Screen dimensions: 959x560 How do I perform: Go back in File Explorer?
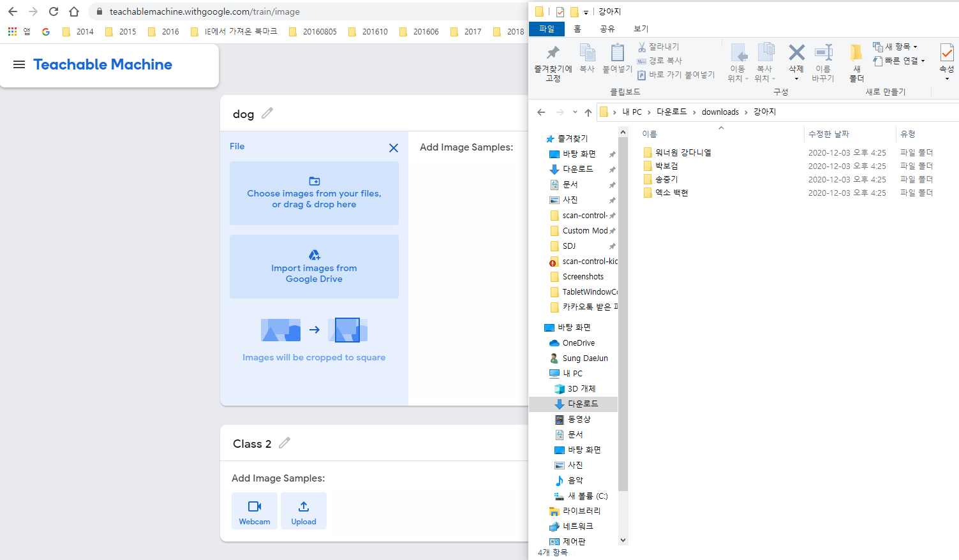click(541, 112)
